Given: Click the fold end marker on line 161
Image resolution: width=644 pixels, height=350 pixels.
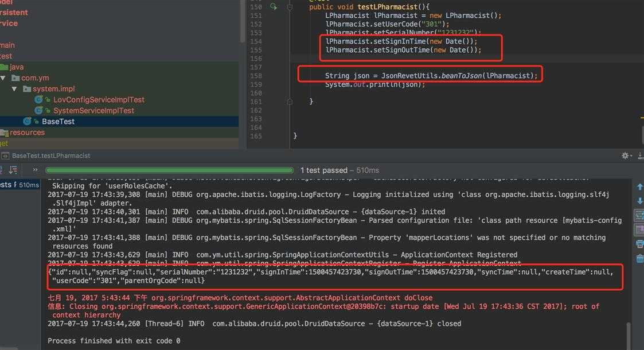Looking at the screenshot, I should pos(290,102).
